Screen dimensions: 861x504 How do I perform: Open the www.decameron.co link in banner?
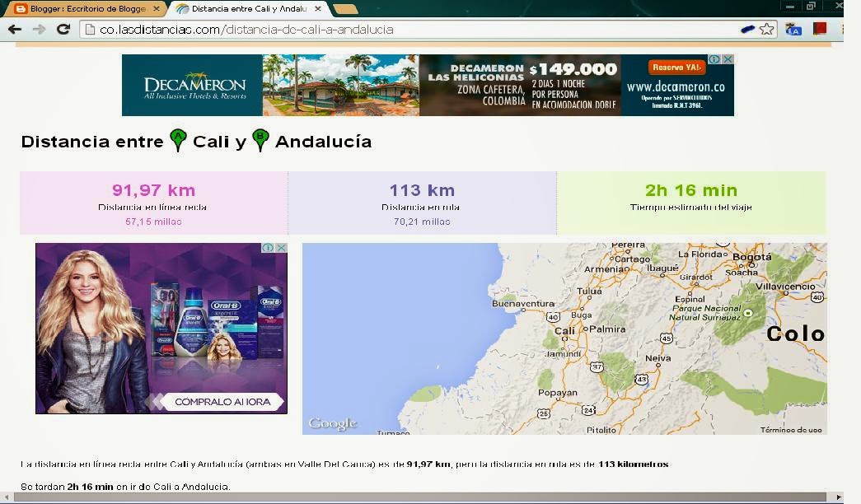point(676,86)
